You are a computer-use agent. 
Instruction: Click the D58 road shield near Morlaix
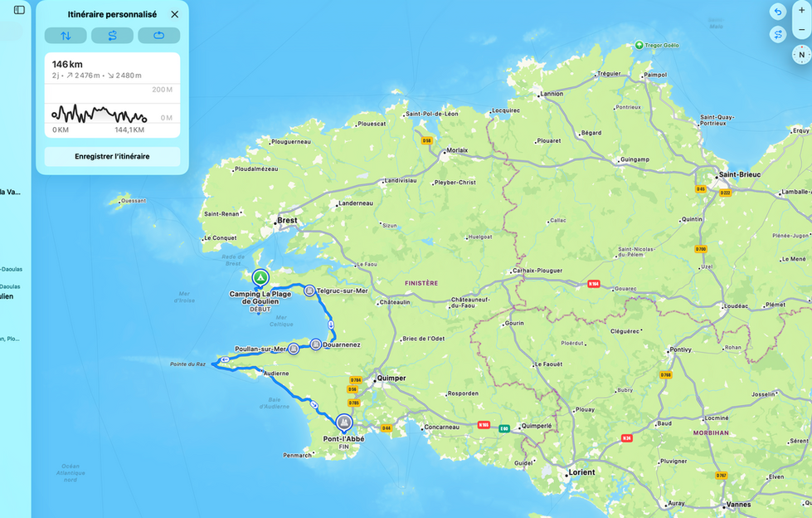pos(426,140)
